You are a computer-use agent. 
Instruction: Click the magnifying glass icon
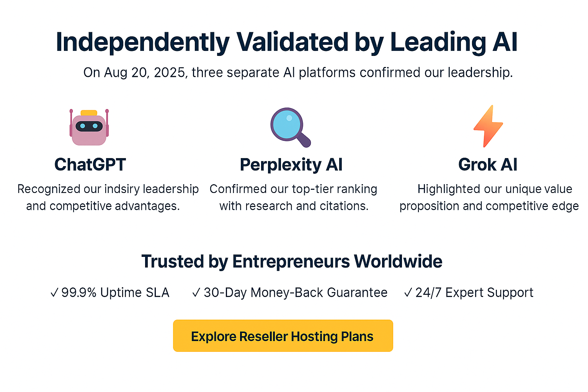tap(289, 127)
